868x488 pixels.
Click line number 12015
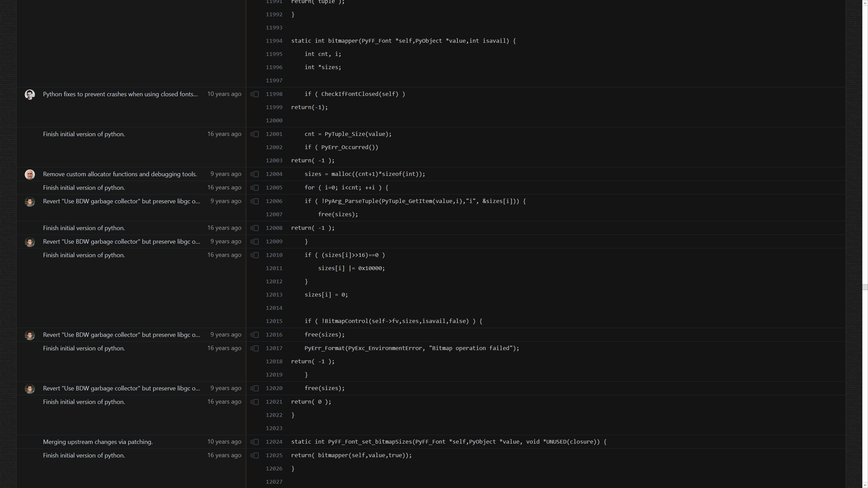pos(274,321)
